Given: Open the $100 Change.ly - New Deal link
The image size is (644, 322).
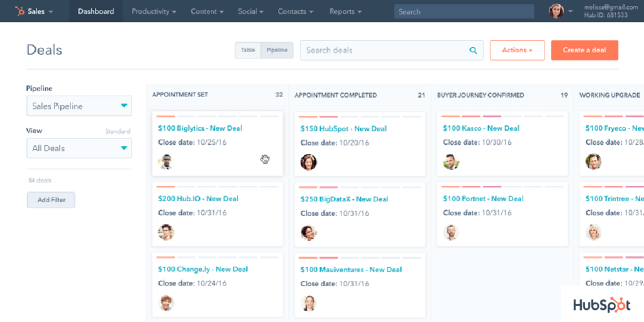Looking at the screenshot, I should [x=203, y=269].
